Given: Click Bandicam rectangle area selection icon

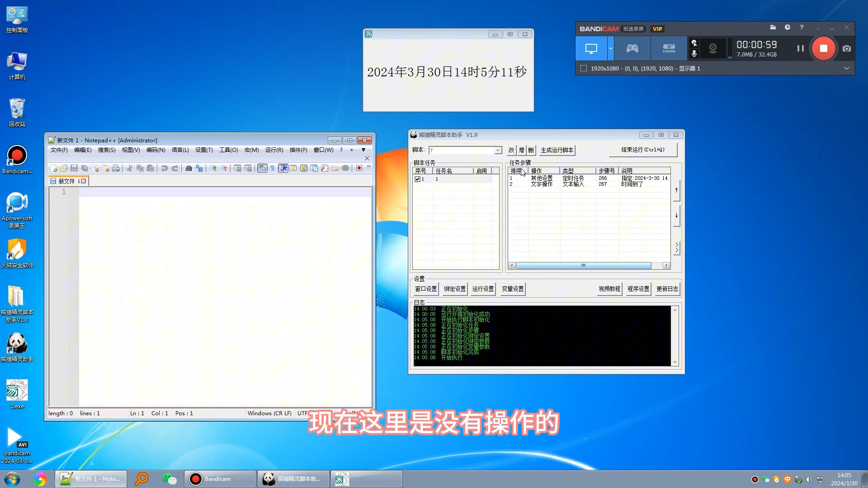Looking at the screenshot, I should point(584,68).
